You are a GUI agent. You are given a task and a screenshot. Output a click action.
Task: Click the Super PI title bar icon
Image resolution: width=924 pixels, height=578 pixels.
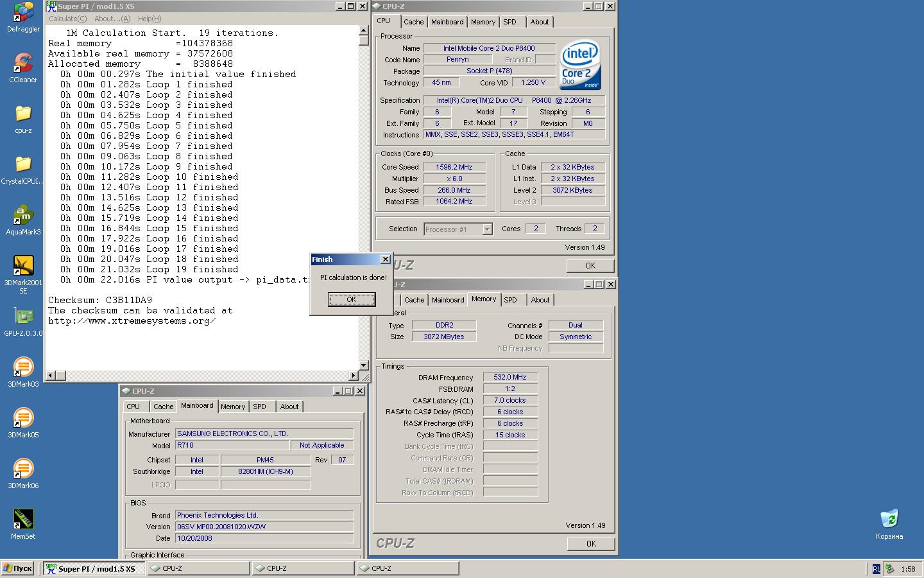pyautogui.click(x=51, y=6)
